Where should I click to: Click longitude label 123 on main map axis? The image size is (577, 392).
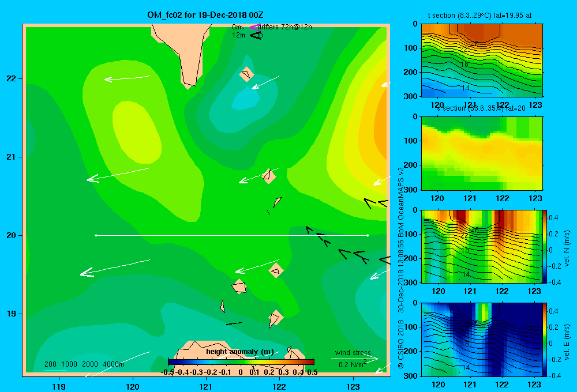coord(353,386)
